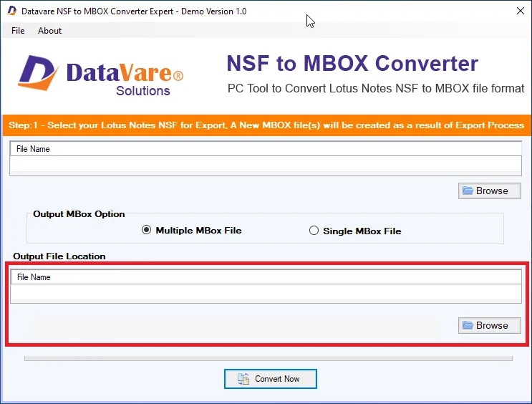Click the empty source NSF file list row
Viewport: 532px width, 404px height.
266,165
